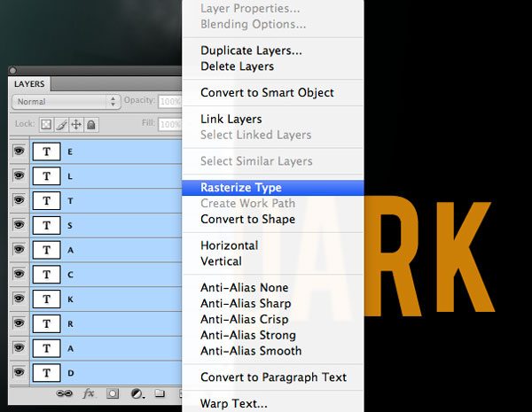The width and height of the screenshot is (532, 412).
Task: Toggle visibility of the K layer
Action: (x=18, y=299)
